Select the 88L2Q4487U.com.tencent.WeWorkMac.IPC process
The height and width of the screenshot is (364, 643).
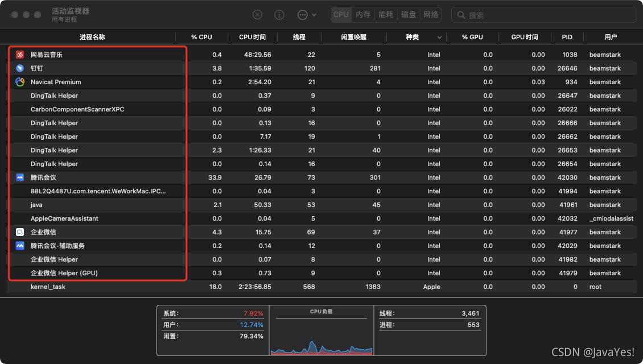point(98,191)
